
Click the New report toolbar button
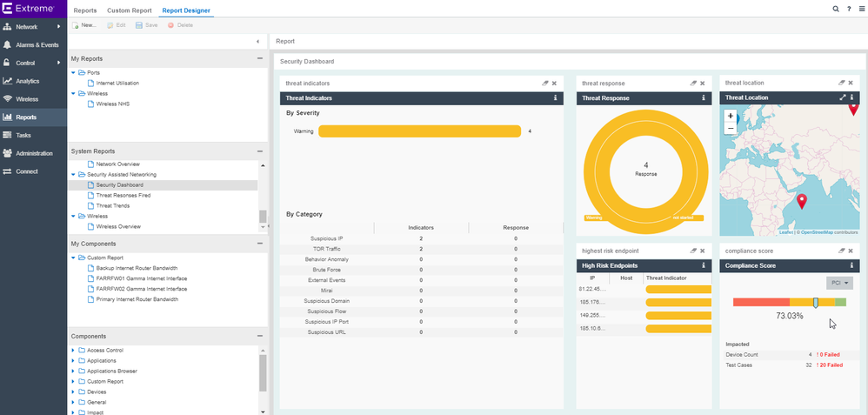pyautogui.click(x=84, y=25)
